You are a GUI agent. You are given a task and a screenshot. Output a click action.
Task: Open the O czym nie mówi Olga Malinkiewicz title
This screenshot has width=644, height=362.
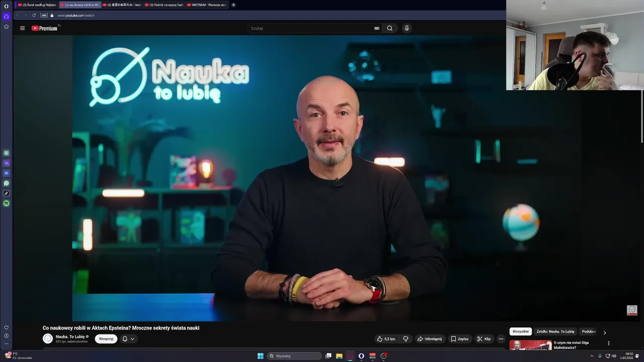[572, 345]
